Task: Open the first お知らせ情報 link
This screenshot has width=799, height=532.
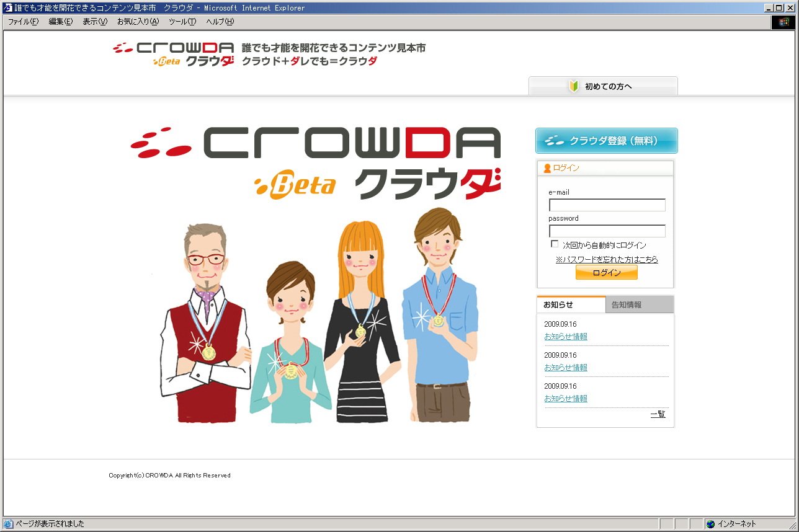Action: [x=566, y=337]
